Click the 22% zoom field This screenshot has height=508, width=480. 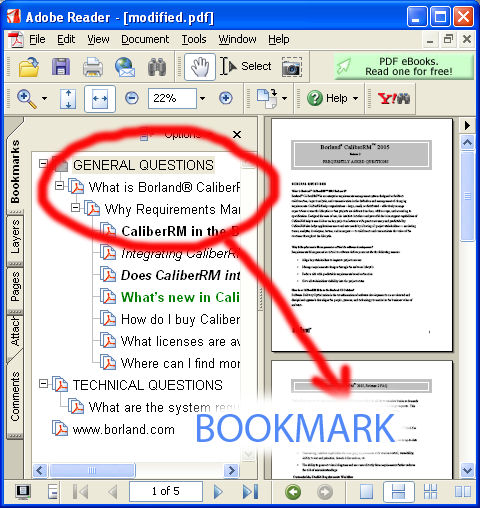pyautogui.click(x=172, y=98)
